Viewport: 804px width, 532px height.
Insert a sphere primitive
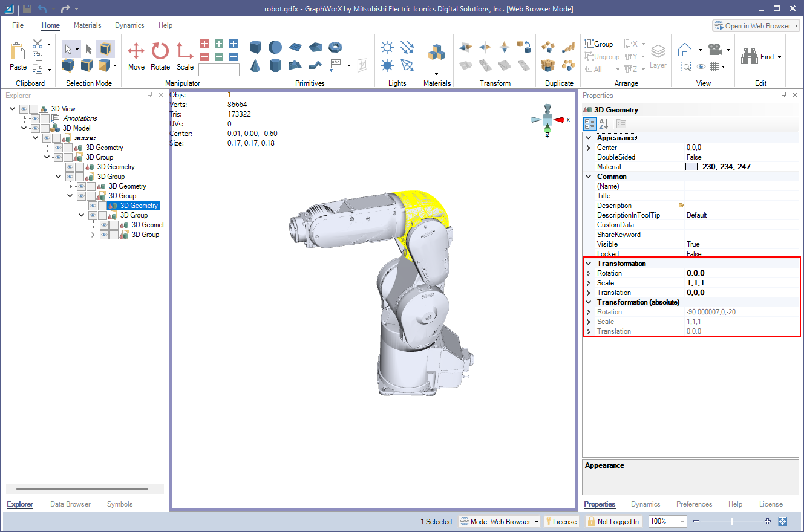click(x=275, y=47)
